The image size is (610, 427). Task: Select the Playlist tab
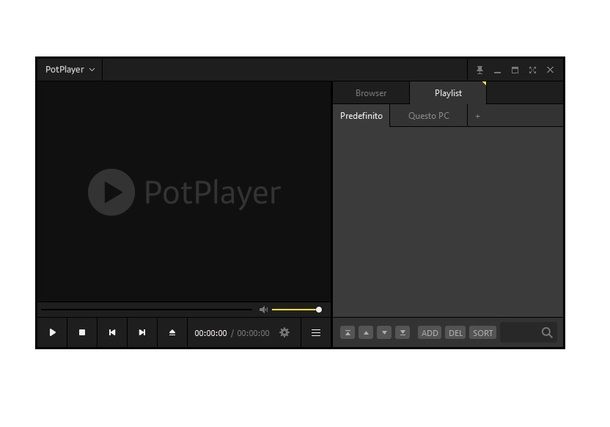448,93
